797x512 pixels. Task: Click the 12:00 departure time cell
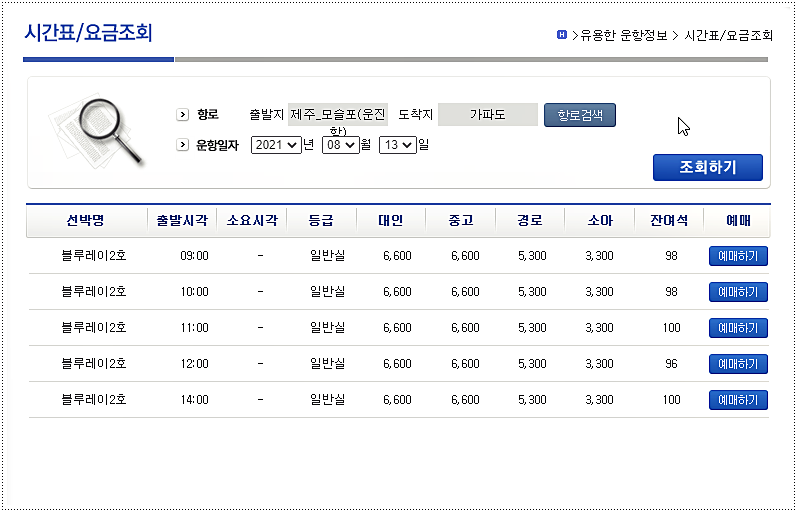pyautogui.click(x=194, y=364)
